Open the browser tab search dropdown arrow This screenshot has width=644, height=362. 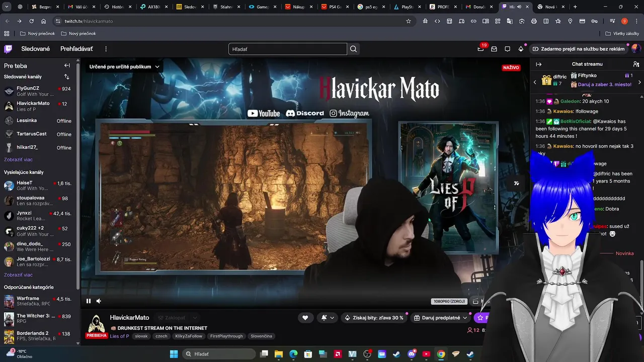[7, 7]
